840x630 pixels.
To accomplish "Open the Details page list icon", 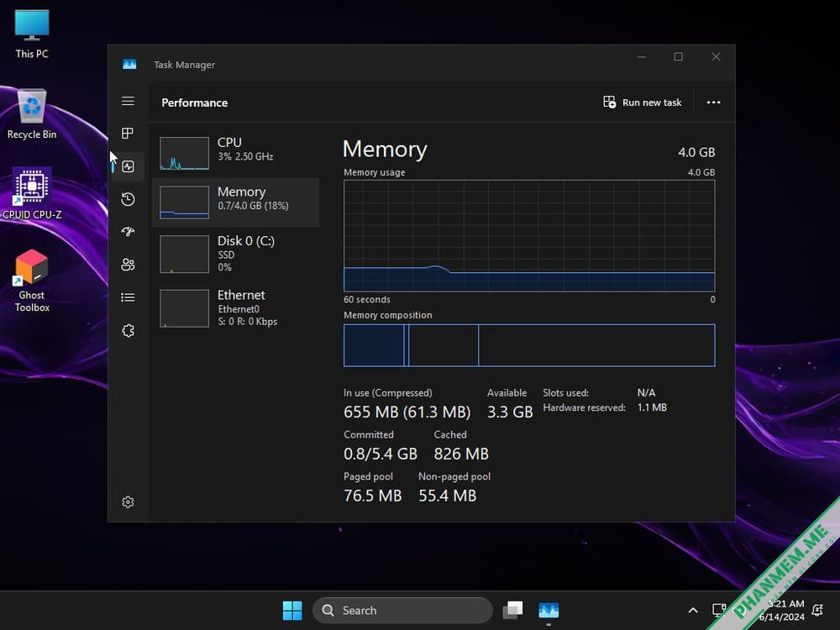I will tap(128, 297).
